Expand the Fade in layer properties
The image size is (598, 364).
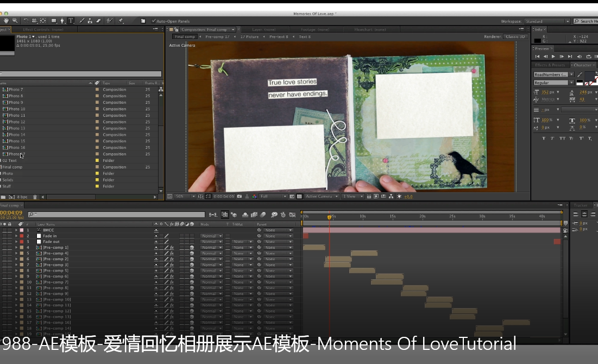[x=16, y=236]
